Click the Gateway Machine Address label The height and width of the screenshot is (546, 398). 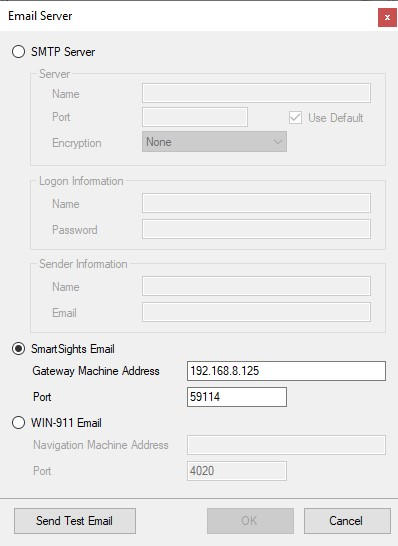pos(96,371)
